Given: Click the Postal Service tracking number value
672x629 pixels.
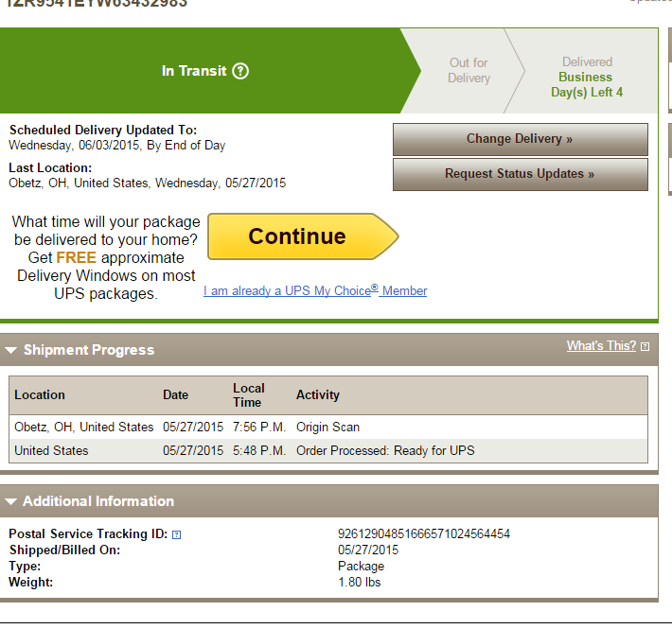Looking at the screenshot, I should click(423, 534).
